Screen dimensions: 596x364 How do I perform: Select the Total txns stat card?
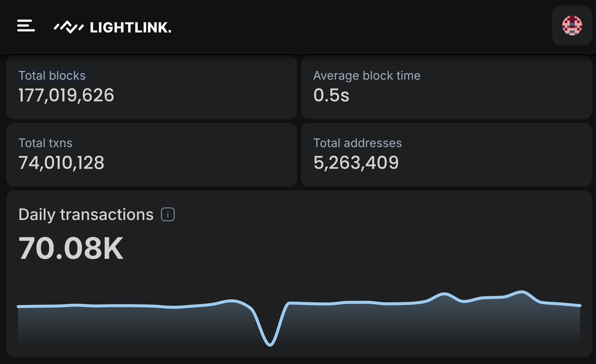151,154
